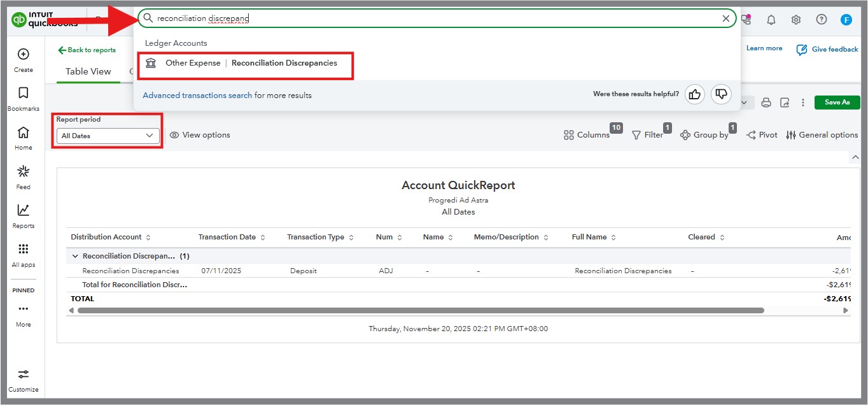Open the Report period dropdown

point(108,136)
